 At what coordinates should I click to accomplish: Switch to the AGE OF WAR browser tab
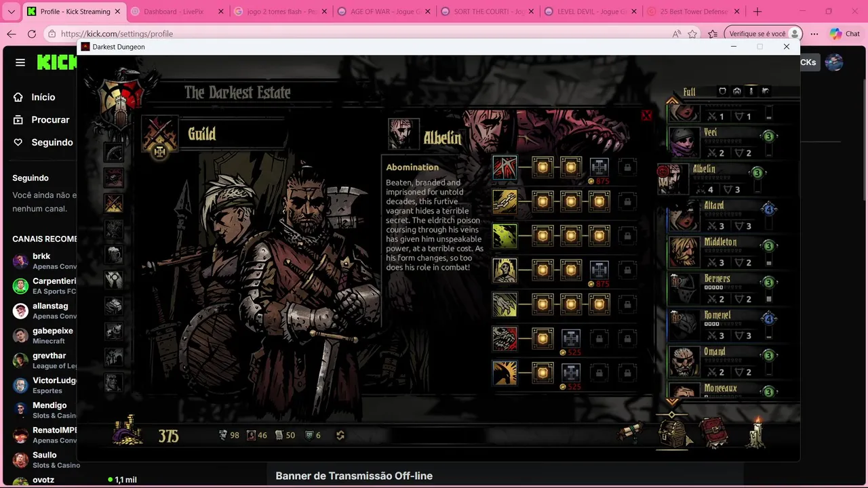click(385, 12)
